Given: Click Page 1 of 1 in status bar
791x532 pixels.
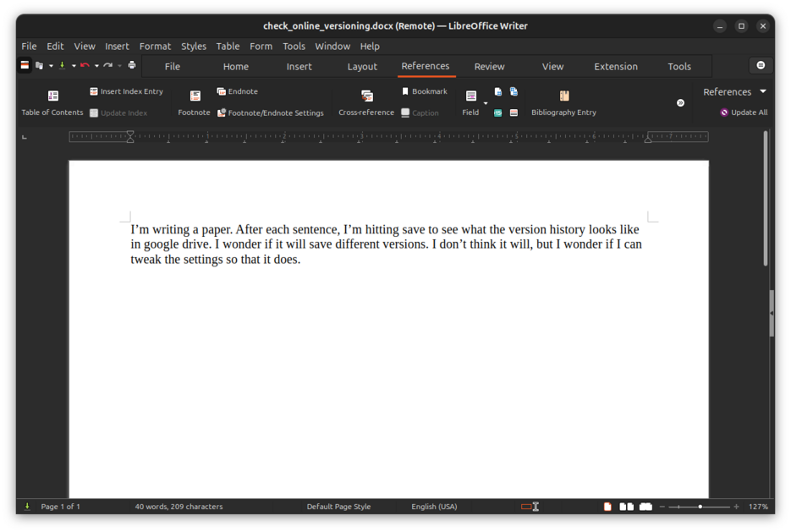Looking at the screenshot, I should (x=61, y=507).
